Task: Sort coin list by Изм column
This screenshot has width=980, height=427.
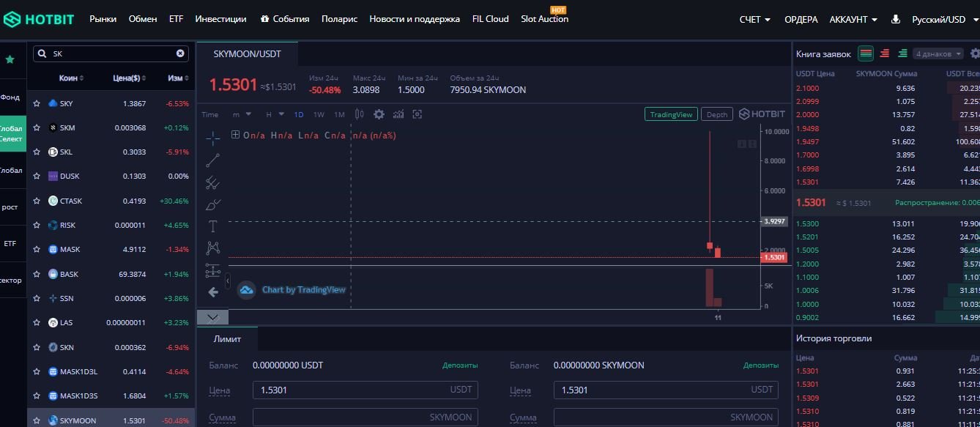Action: coord(178,78)
